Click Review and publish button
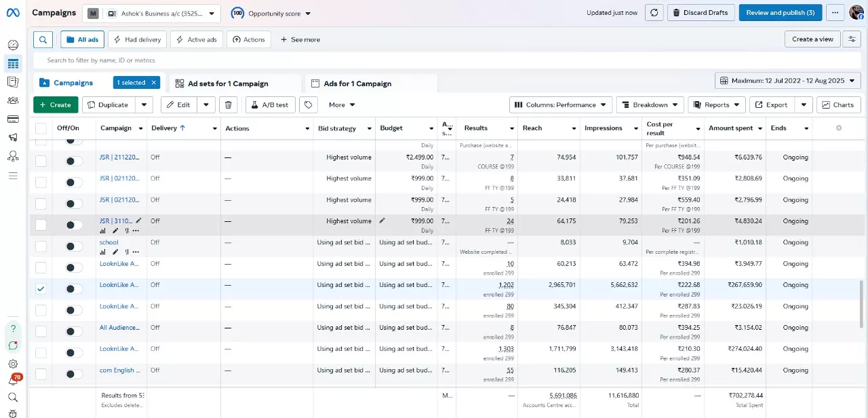Viewport: 868px width, 418px height. (780, 13)
